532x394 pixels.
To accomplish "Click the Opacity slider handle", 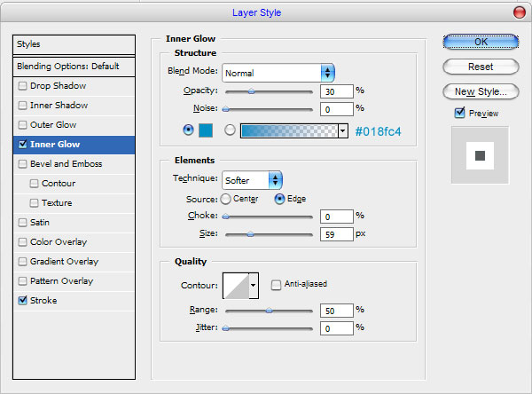I will pos(252,91).
